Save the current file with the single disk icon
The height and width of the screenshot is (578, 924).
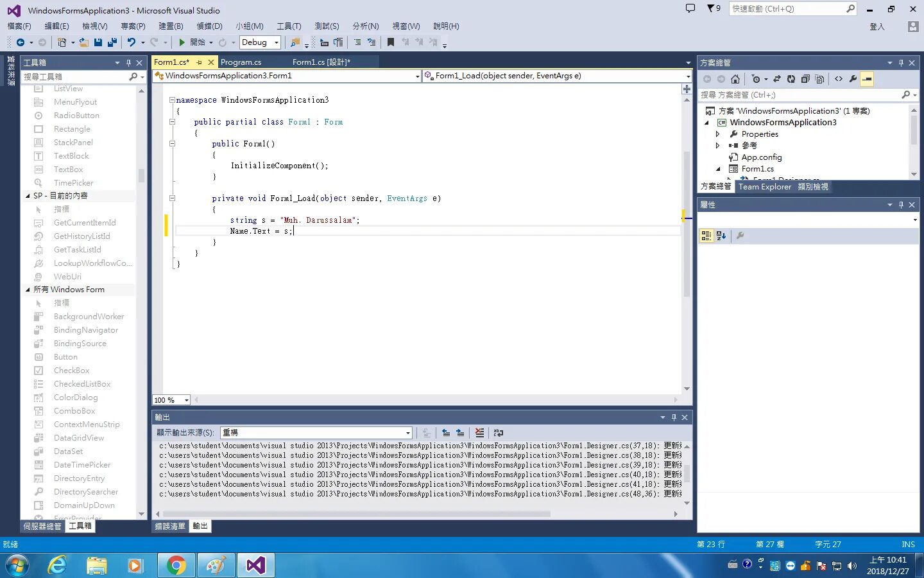click(98, 42)
